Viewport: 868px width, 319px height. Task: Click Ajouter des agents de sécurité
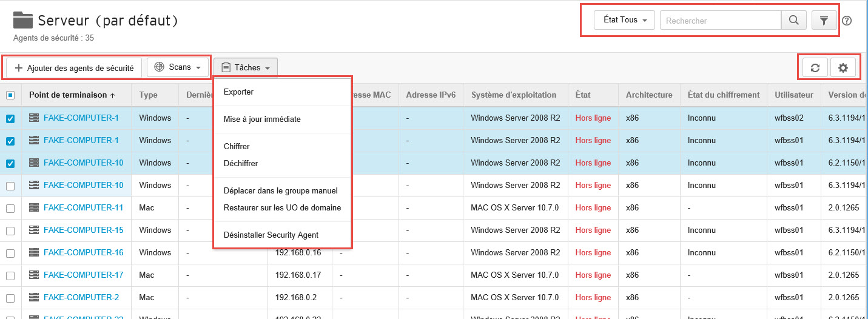coord(74,68)
